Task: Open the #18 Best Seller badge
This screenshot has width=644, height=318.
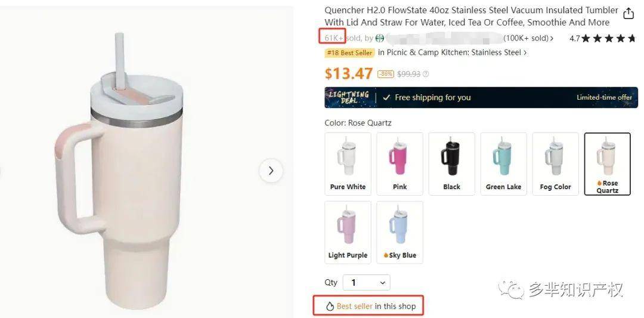Action: point(349,53)
